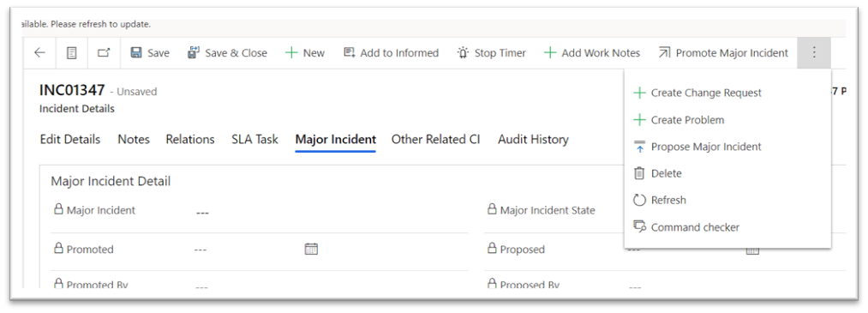The image size is (868, 313).
Task: Open the record set form icon
Action: (x=71, y=52)
